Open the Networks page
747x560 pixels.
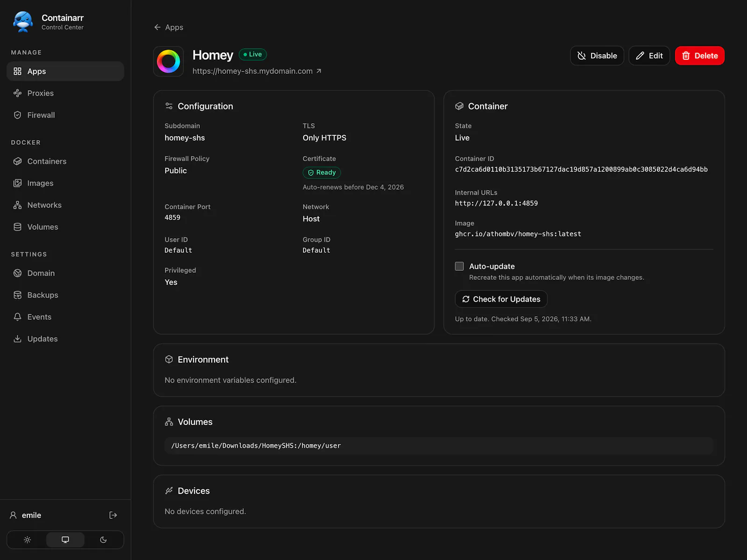tap(65, 205)
